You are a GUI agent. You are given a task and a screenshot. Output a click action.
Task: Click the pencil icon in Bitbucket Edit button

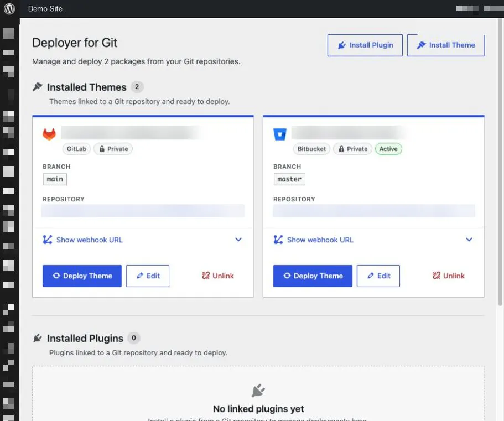point(371,276)
